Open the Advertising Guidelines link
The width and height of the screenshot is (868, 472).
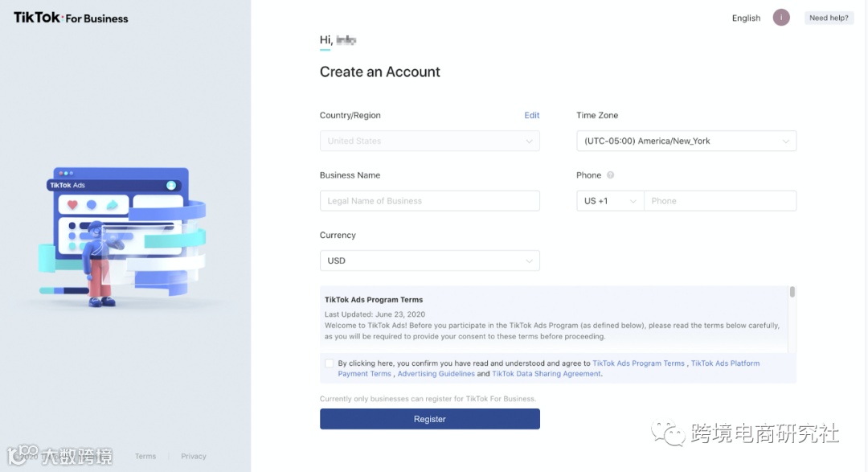(436, 374)
